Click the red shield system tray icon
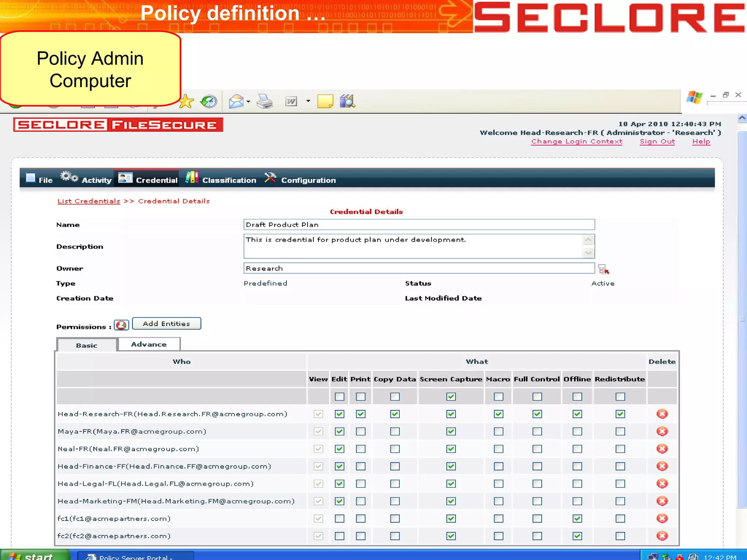The image size is (747, 560). click(x=679, y=557)
